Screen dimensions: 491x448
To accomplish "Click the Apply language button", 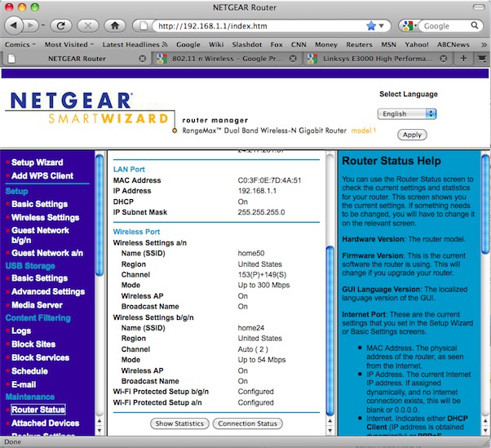I will tap(412, 135).
